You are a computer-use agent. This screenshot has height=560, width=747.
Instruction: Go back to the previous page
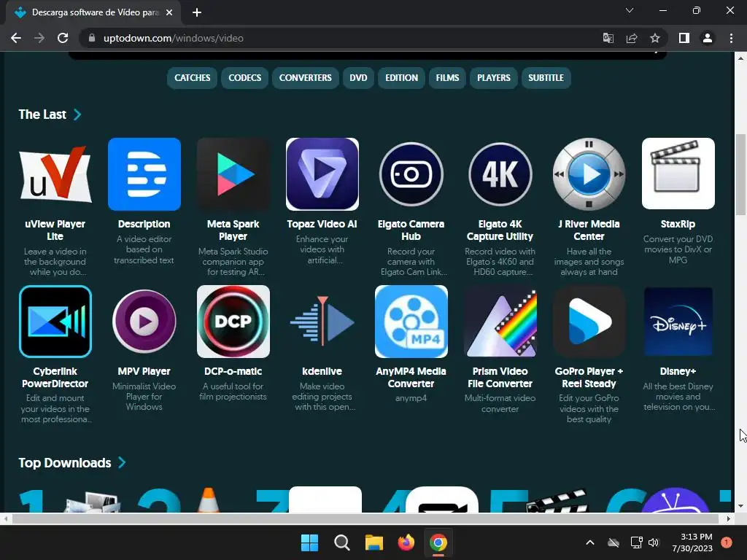tap(16, 38)
